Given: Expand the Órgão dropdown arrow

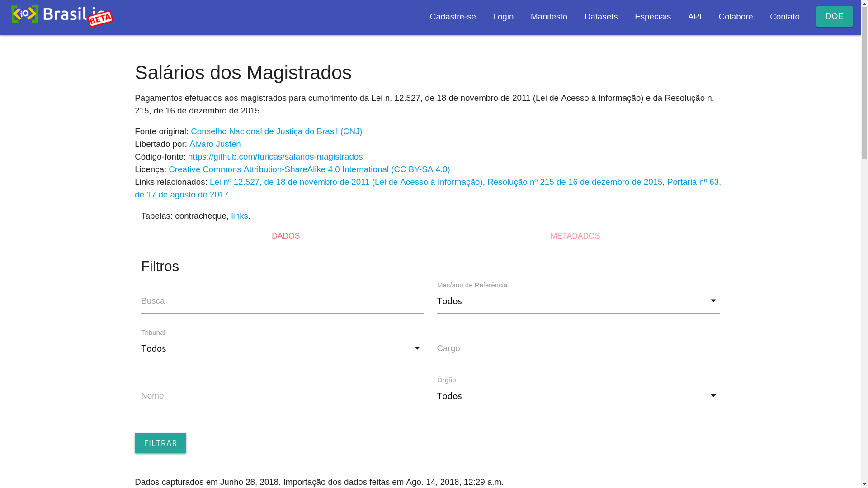Looking at the screenshot, I should [713, 396].
